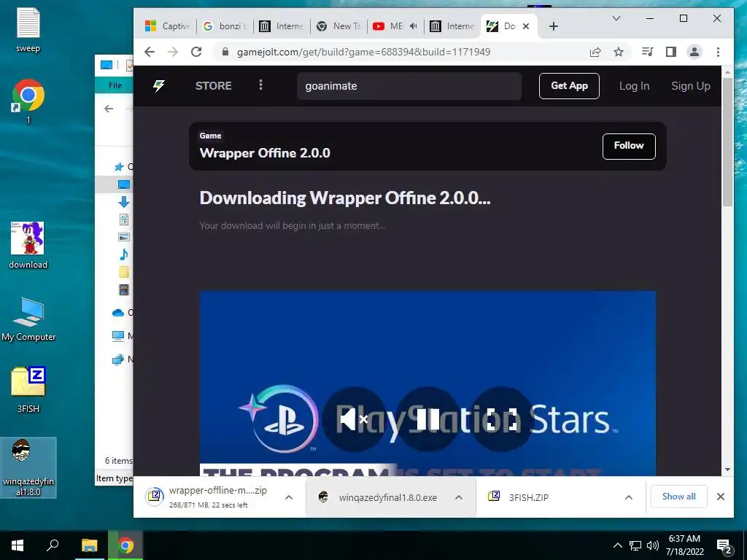Open the tab search chevron
The height and width of the screenshot is (560, 747).
pyautogui.click(x=616, y=18)
